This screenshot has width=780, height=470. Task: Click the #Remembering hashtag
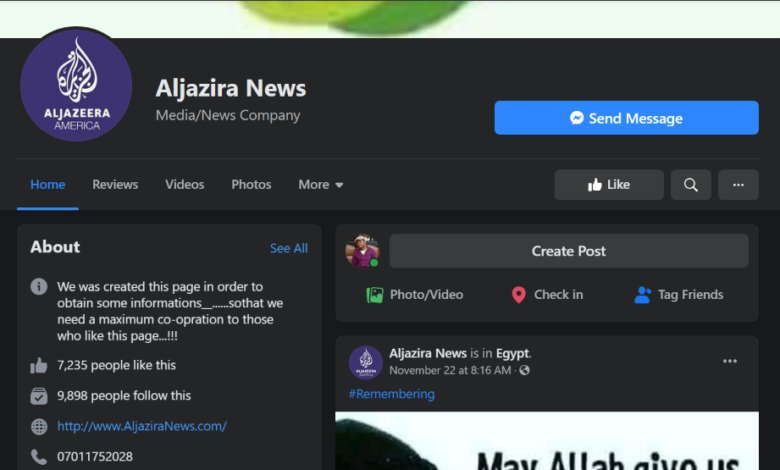[391, 394]
